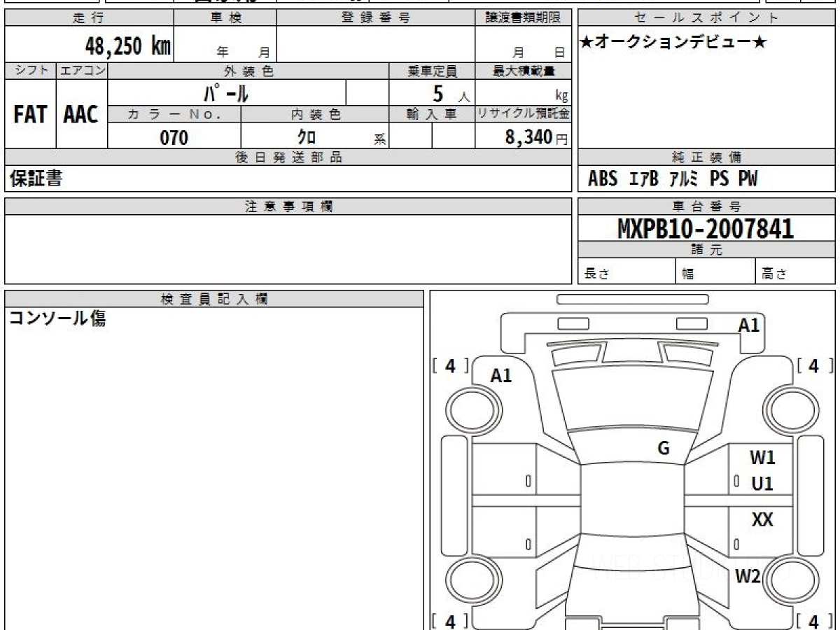Click the セールスポイント header
This screenshot has width=840, height=630.
707,18
